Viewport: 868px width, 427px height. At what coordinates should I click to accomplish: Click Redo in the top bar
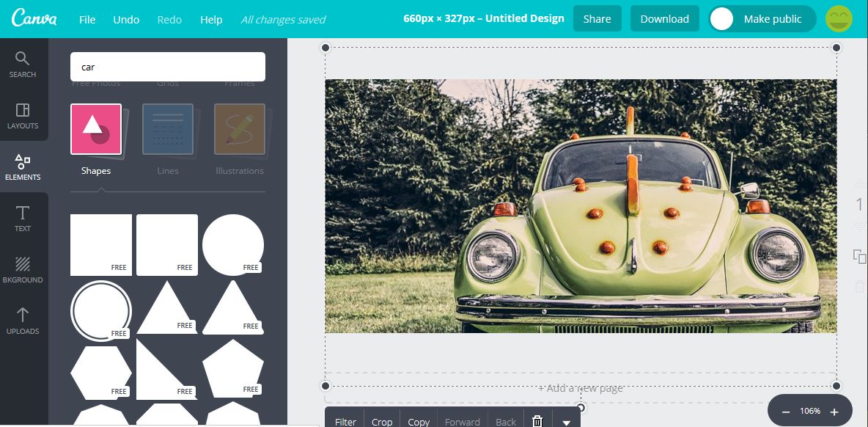pyautogui.click(x=169, y=19)
